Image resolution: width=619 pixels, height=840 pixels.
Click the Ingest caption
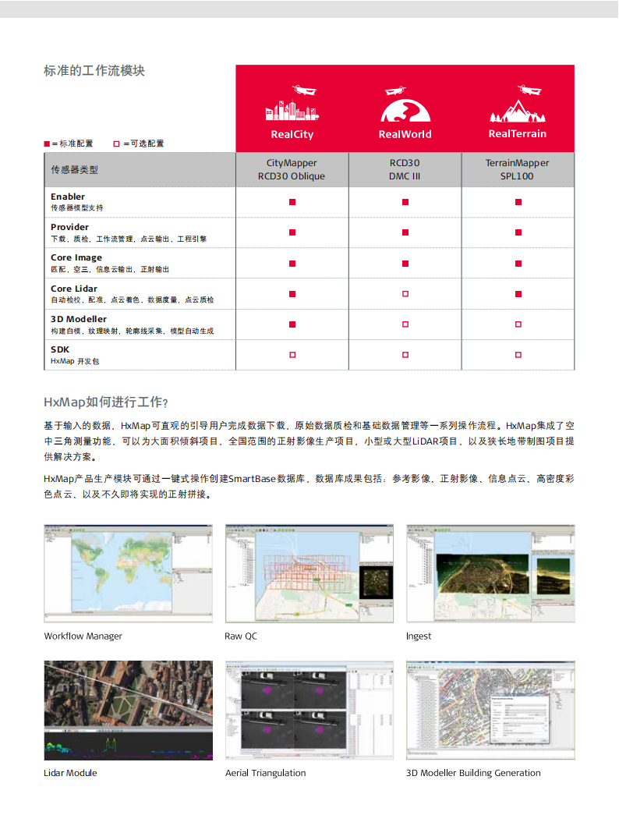coord(419,636)
